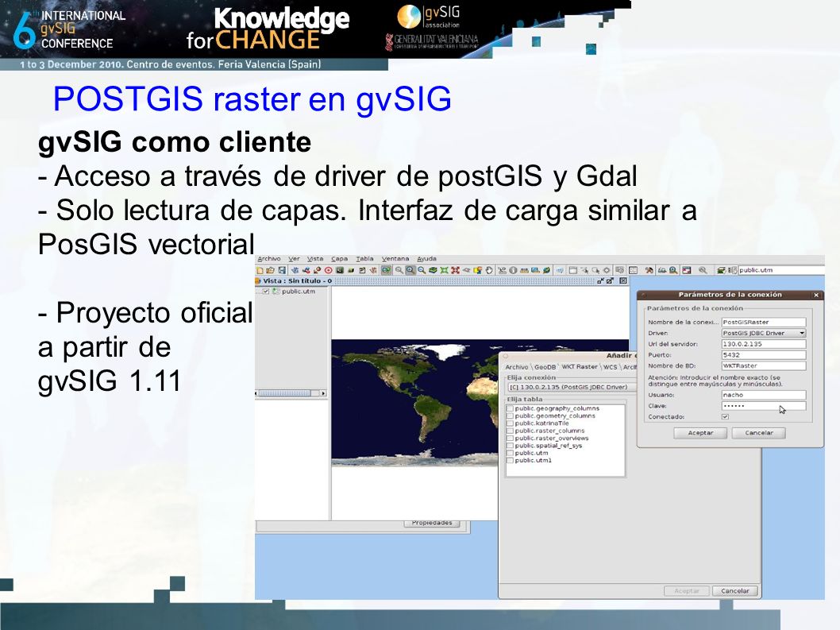Switch to the Archivo tab in Añadir dialog

516,367
